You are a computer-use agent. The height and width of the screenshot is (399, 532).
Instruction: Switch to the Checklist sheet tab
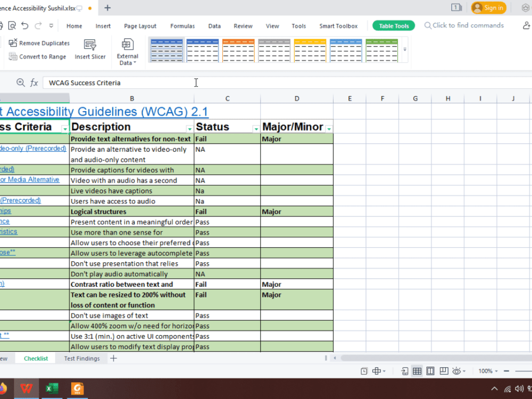tap(36, 358)
